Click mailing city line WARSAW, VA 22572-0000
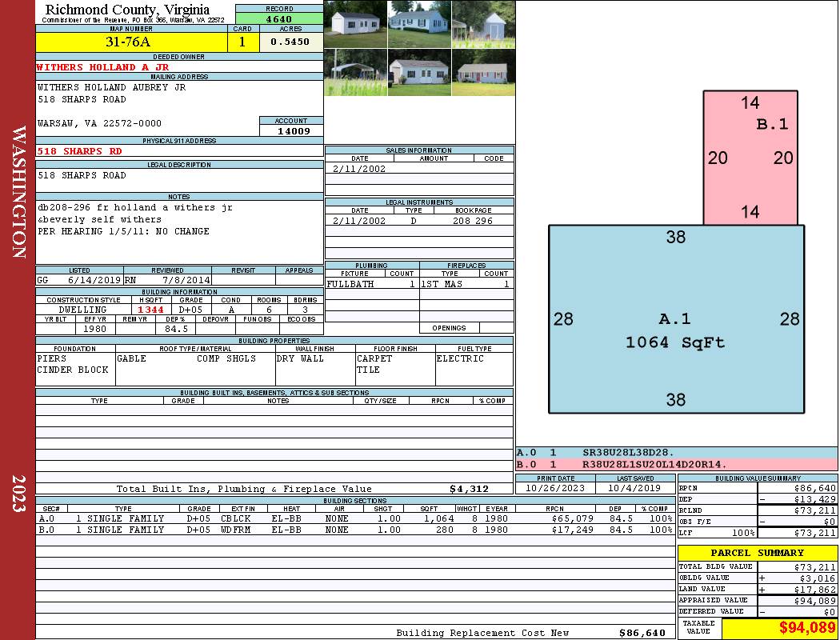The image size is (840, 640). coord(99,123)
